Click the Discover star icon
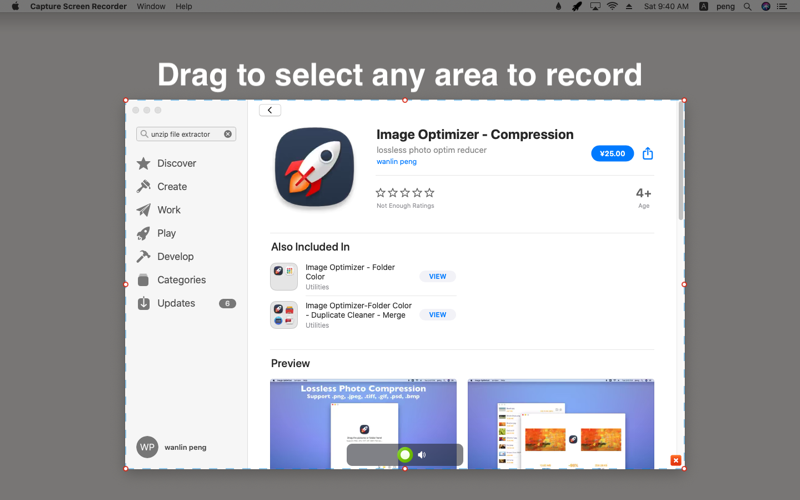Image resolution: width=800 pixels, height=500 pixels. [143, 163]
